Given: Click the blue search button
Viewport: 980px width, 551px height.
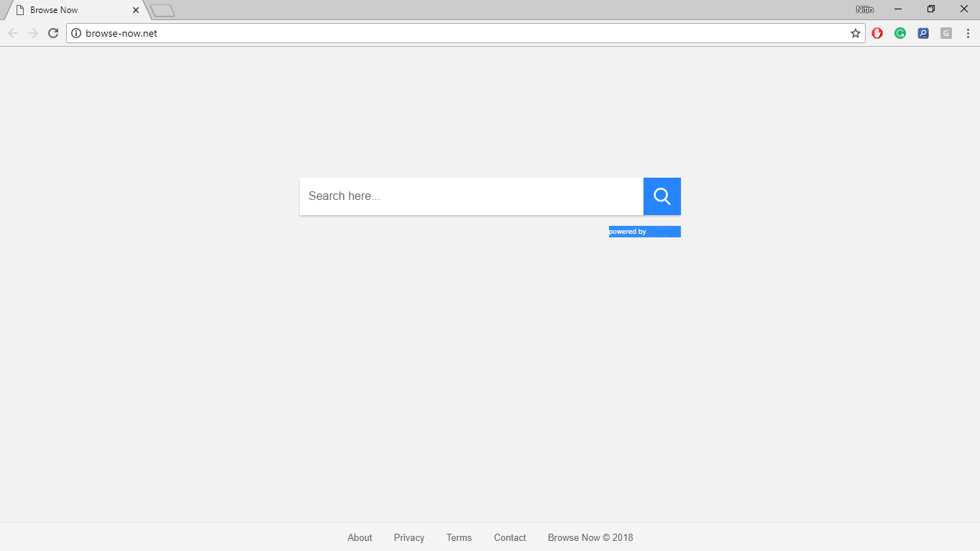Looking at the screenshot, I should coord(661,196).
